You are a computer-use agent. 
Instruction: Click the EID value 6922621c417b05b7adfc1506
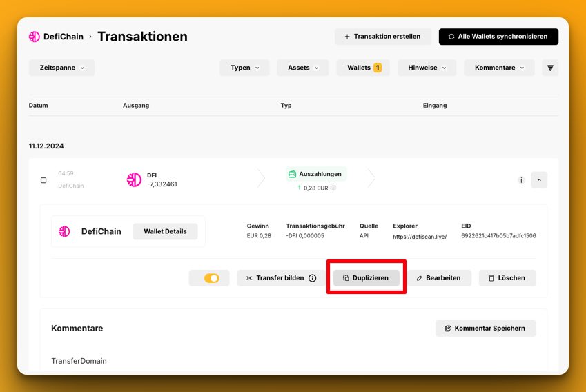click(x=498, y=236)
